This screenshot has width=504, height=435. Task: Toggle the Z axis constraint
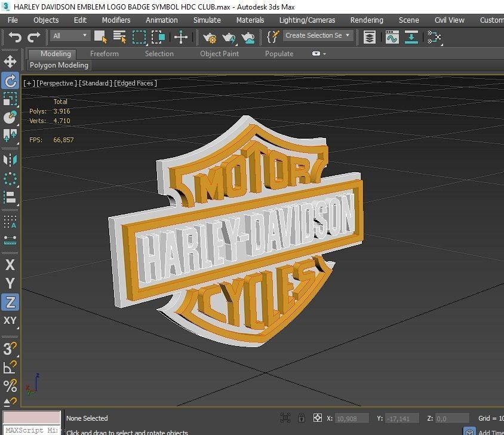10,302
